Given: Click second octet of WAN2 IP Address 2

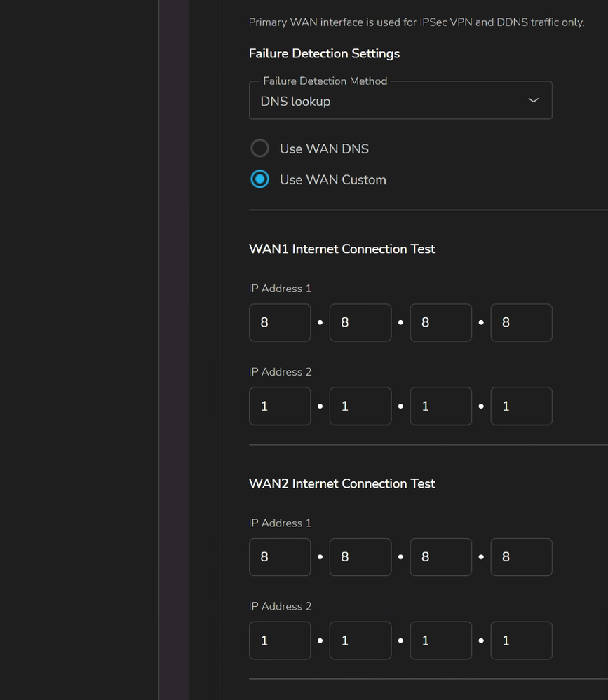Looking at the screenshot, I should 360,640.
